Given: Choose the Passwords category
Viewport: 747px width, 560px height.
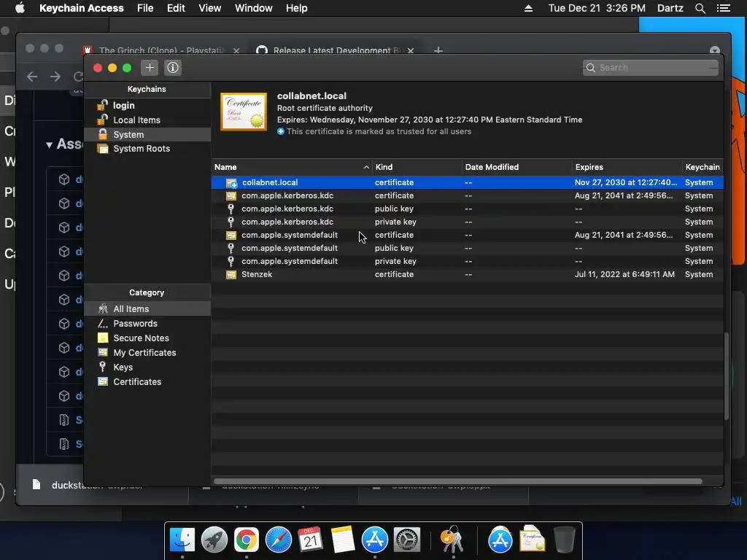Looking at the screenshot, I should 147,323.
